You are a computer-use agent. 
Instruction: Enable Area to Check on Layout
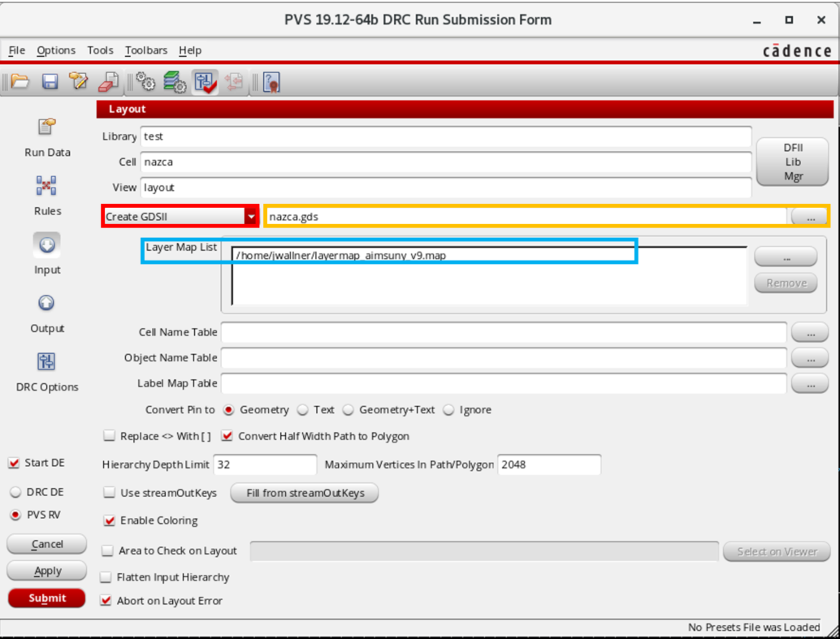[108, 550]
